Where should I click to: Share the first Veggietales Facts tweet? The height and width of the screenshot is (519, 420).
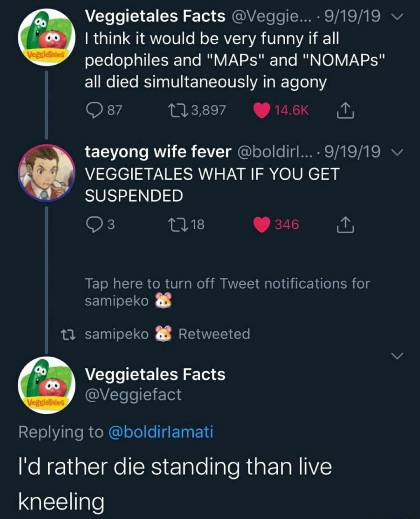345,110
